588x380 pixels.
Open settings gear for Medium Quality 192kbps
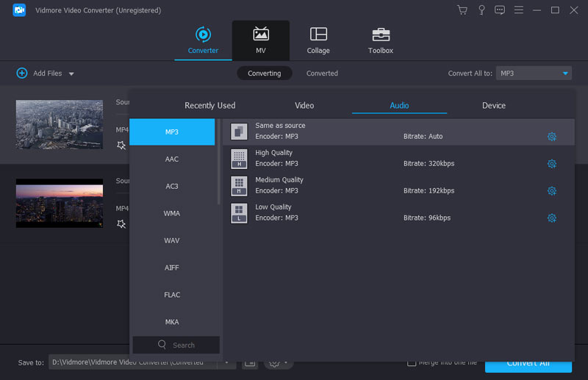tap(552, 190)
